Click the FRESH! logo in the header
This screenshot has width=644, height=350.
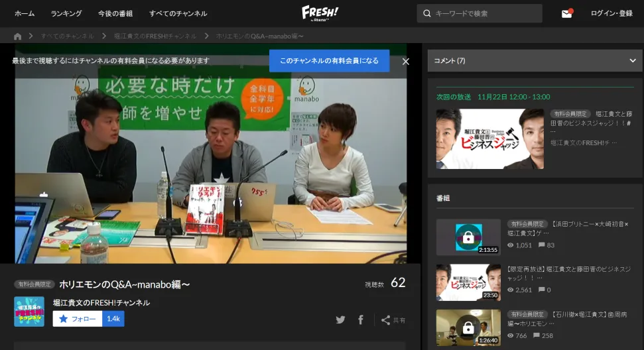point(320,13)
